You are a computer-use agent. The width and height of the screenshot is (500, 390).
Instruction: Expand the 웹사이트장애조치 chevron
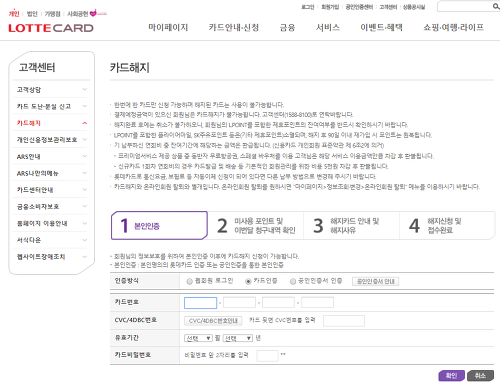85,257
